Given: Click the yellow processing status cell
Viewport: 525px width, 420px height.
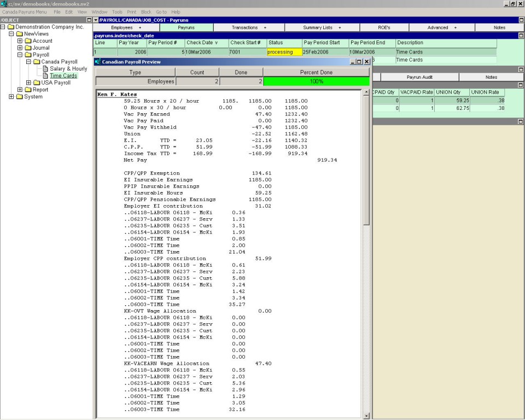Looking at the screenshot, I should pos(284,52).
